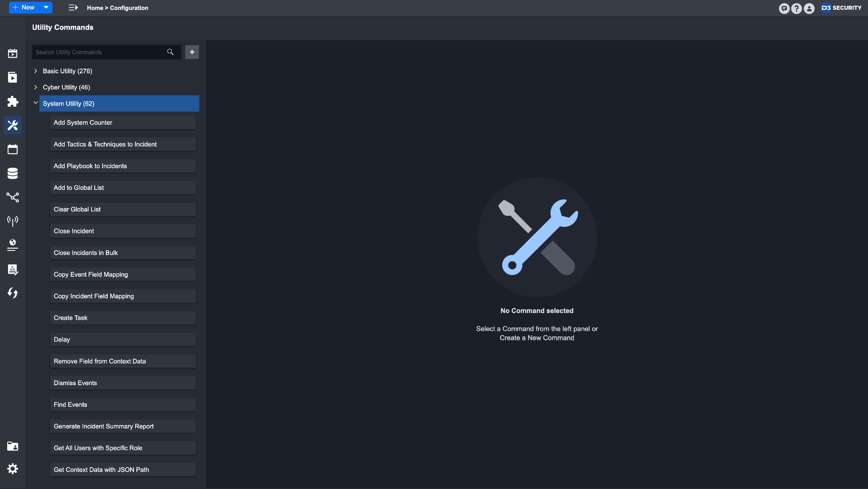The width and height of the screenshot is (868, 489).
Task: Collapse the System Utility (62) group
Action: pyautogui.click(x=36, y=103)
